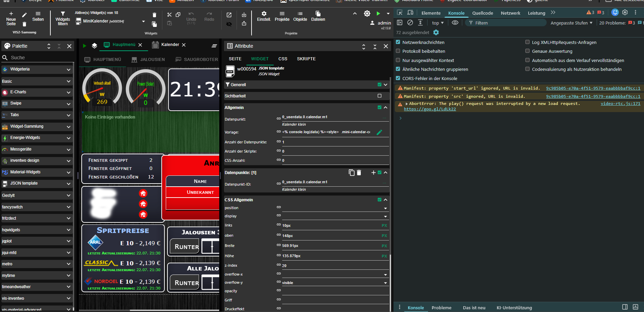Image resolution: width=644 pixels, height=312 pixels.
Task: Enable Nur ausgewählter Kontext
Action: tap(398, 60)
